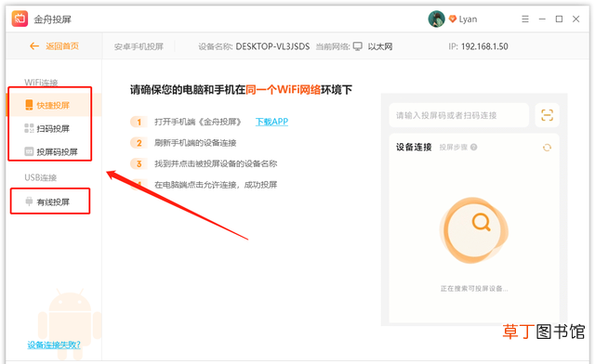Click the step text 打开手机端《金舟投屏》

click(198, 122)
